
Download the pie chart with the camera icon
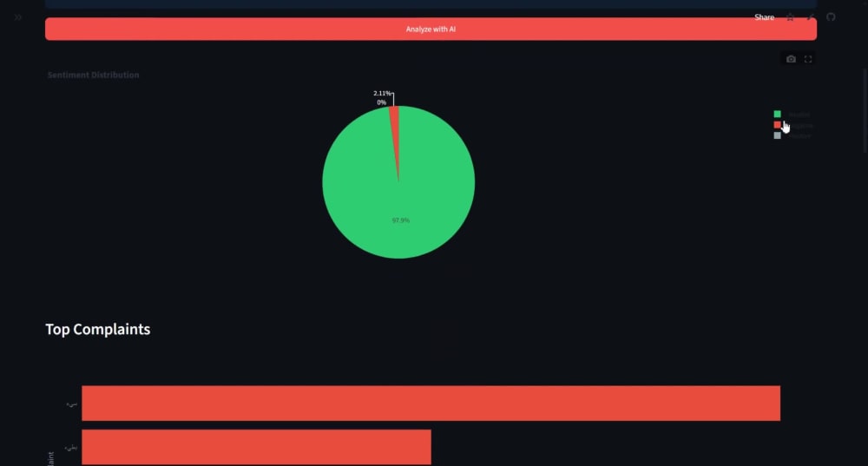tap(791, 59)
